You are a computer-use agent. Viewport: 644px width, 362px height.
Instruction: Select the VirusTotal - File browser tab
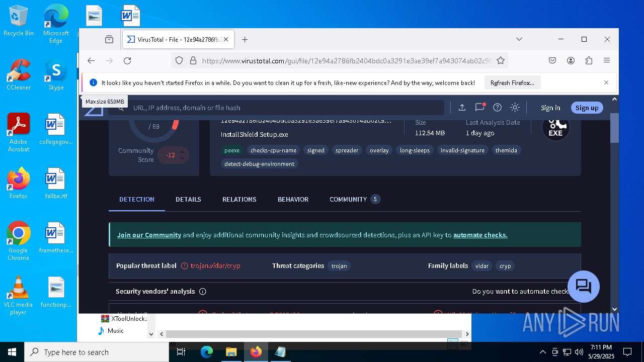[x=178, y=39]
